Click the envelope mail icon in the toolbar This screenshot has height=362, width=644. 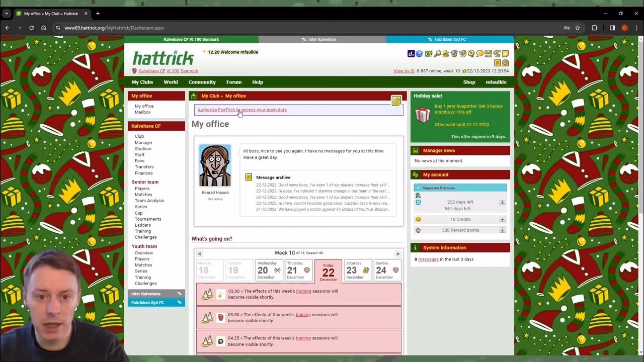pyautogui.click(x=489, y=54)
